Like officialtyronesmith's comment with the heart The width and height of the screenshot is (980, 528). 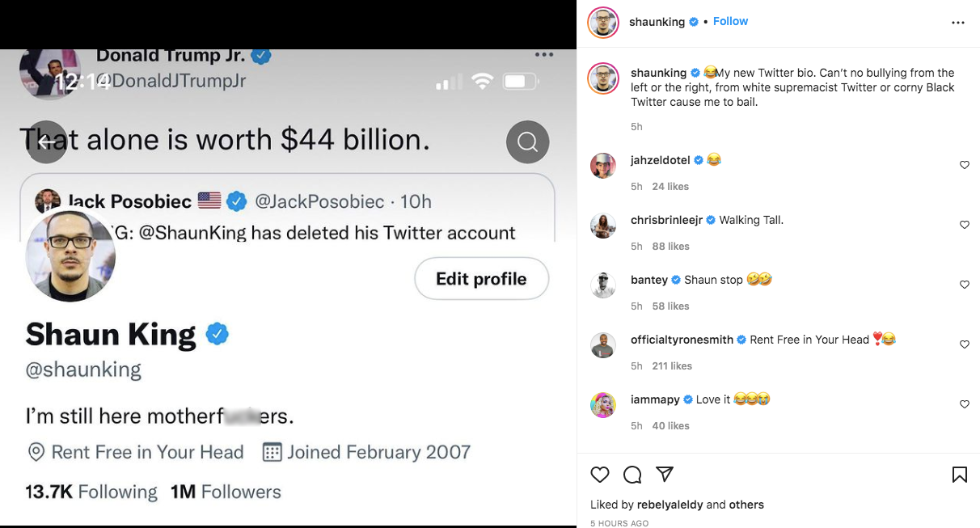964,344
